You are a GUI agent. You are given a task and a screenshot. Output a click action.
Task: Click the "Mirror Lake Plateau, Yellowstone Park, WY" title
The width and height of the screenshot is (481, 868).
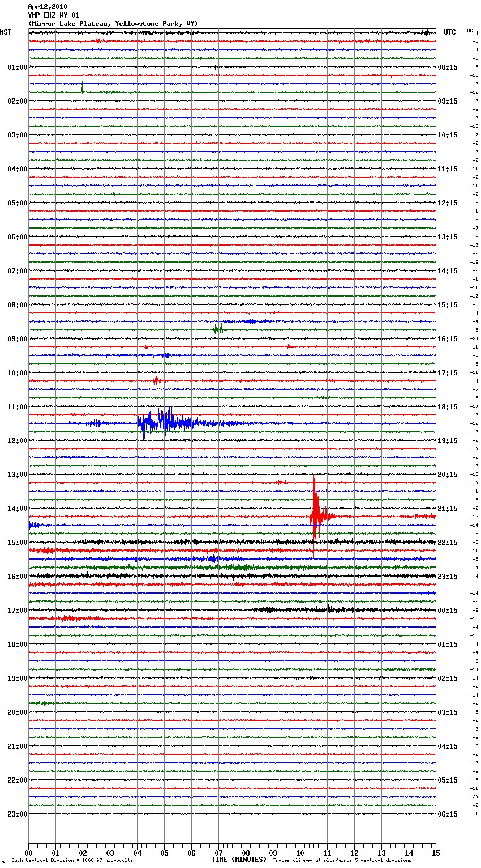(x=113, y=24)
